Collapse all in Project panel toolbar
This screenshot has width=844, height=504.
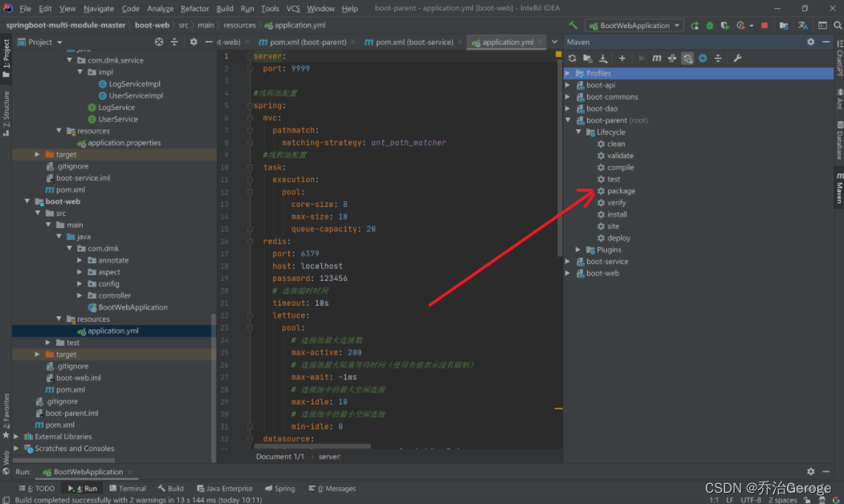[174, 42]
